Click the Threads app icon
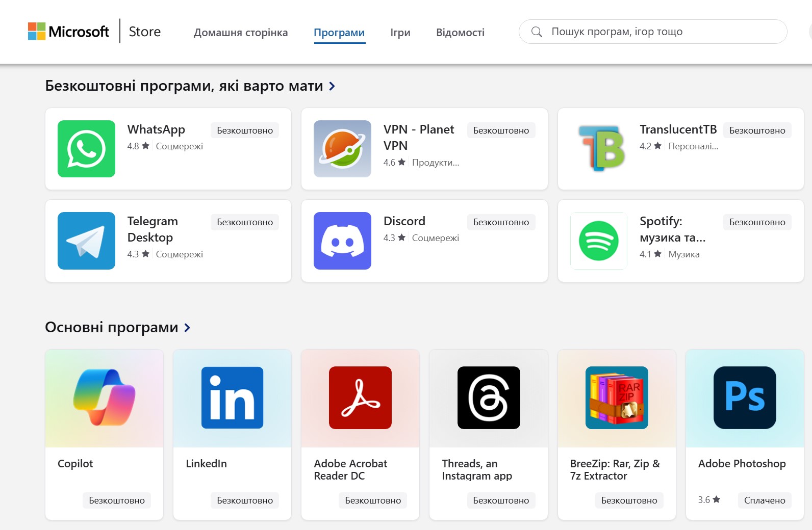This screenshot has width=812, height=530. coord(488,398)
